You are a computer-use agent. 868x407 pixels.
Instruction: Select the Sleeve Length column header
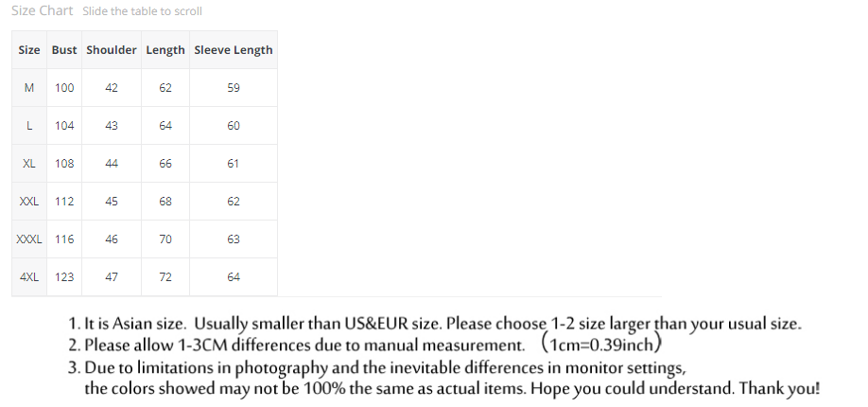click(x=234, y=50)
